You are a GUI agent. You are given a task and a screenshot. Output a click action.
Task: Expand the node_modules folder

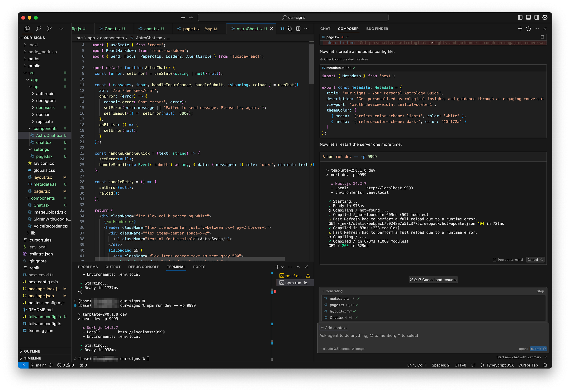42,52
